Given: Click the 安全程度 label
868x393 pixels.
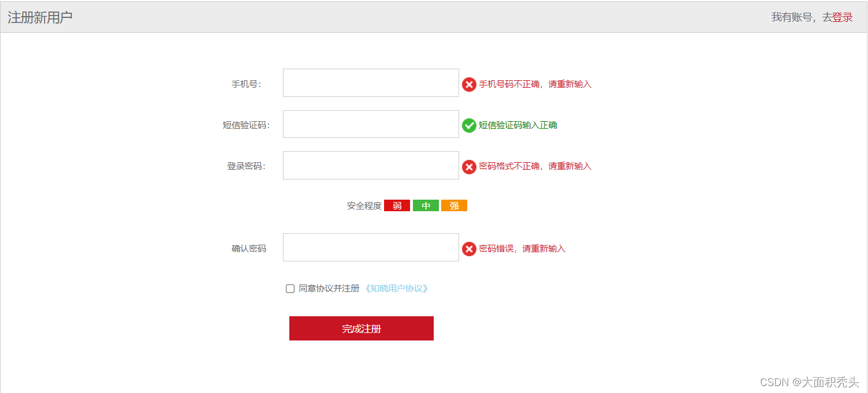Looking at the screenshot, I should click(x=364, y=205).
